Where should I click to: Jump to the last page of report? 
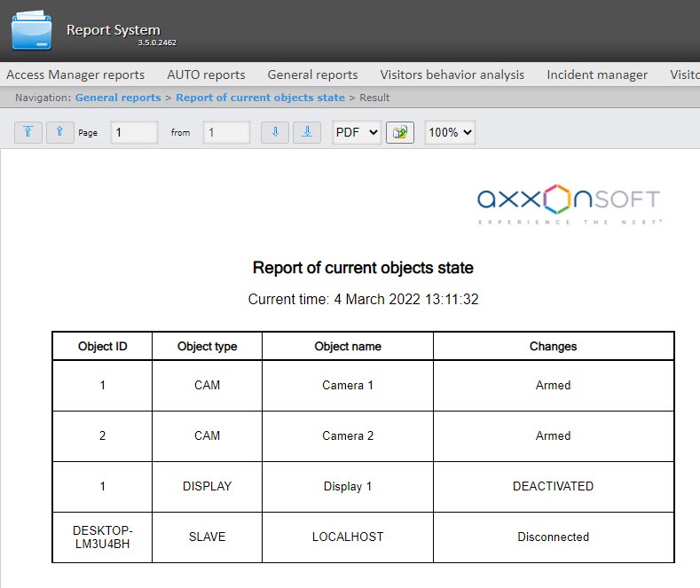306,132
